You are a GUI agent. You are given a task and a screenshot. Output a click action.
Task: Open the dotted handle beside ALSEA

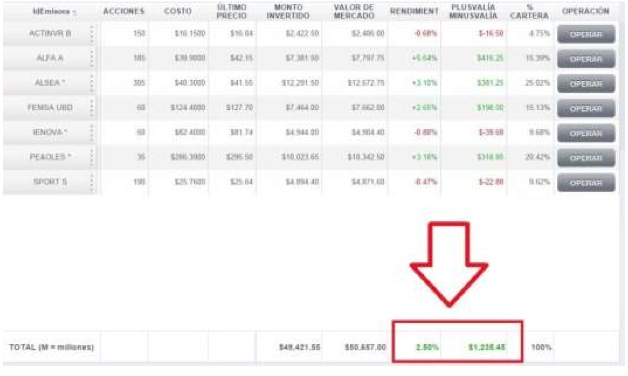pos(92,83)
